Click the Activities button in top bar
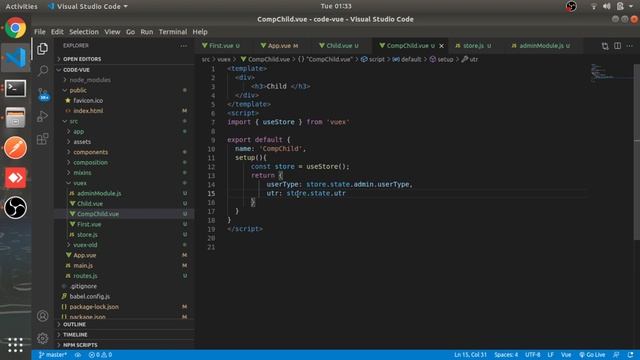This screenshot has width=640, height=360. point(21,6)
